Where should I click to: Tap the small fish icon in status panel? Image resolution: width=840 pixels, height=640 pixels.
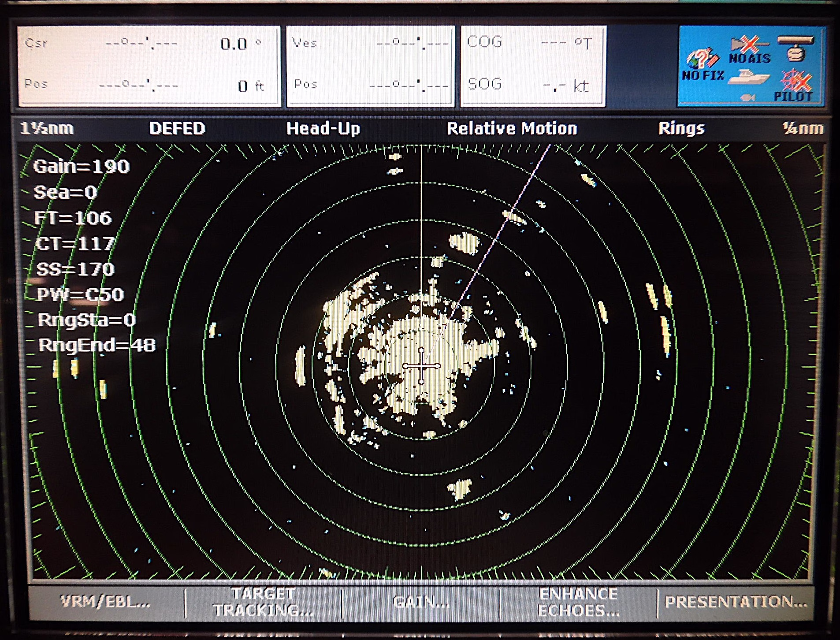click(747, 97)
